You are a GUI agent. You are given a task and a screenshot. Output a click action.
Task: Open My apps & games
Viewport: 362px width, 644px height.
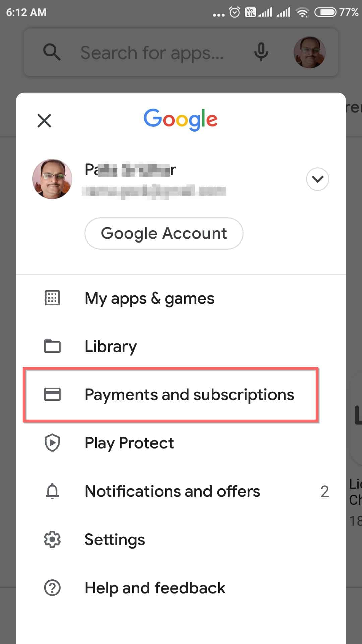pos(181,298)
